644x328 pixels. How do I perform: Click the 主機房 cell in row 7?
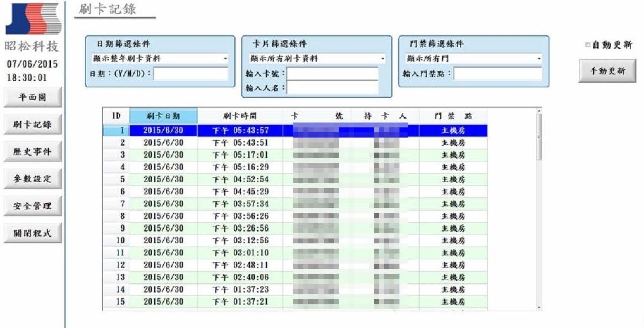point(453,204)
